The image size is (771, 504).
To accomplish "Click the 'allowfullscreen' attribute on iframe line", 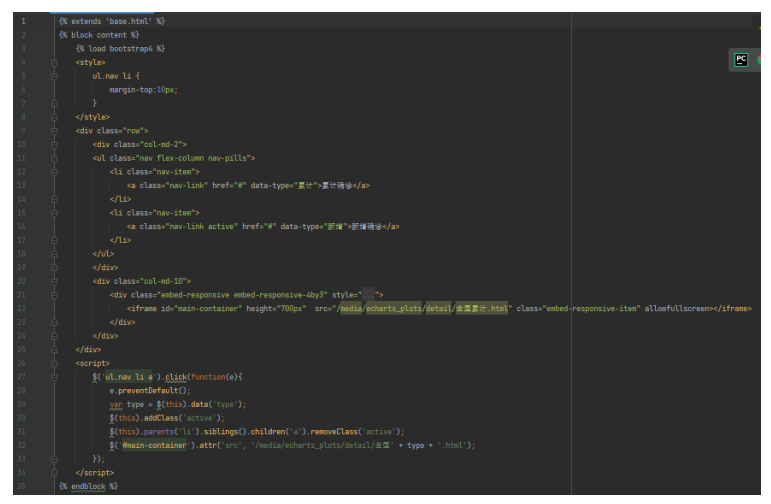I will (x=677, y=309).
